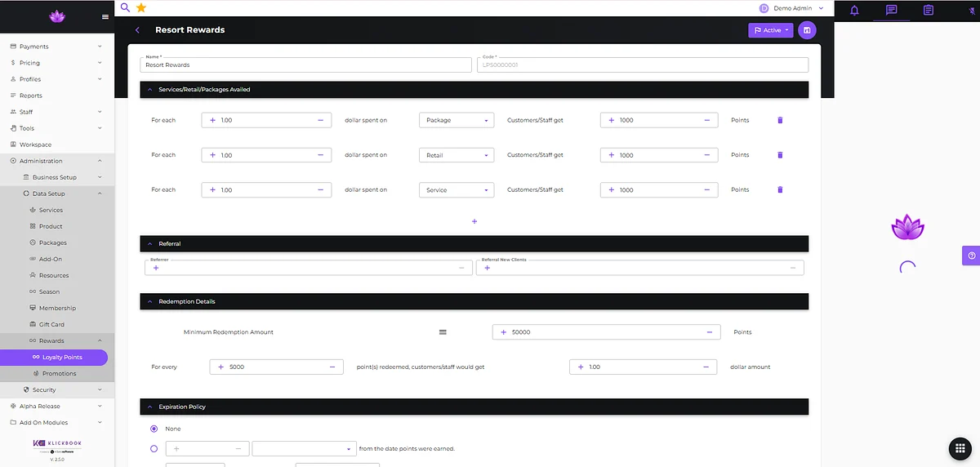Screen dimensions: 980x467
Task: Click the search magnifier icon
Action: (x=125, y=7)
